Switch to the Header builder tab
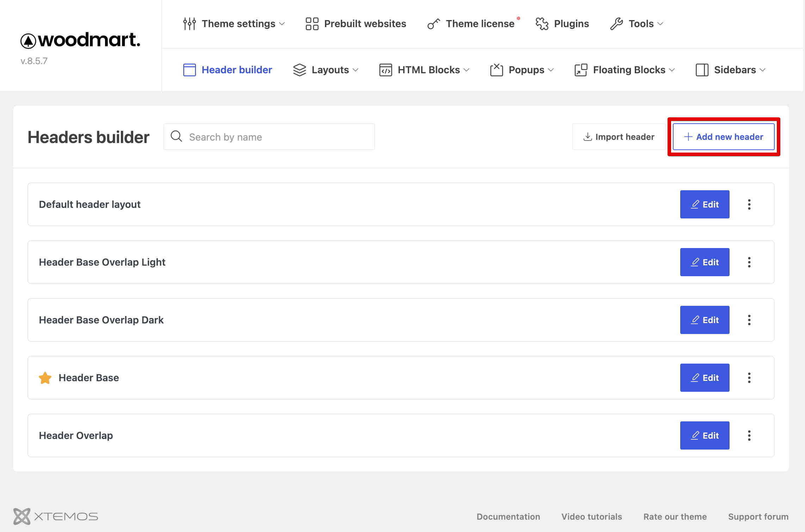The height and width of the screenshot is (532, 805). pos(228,70)
